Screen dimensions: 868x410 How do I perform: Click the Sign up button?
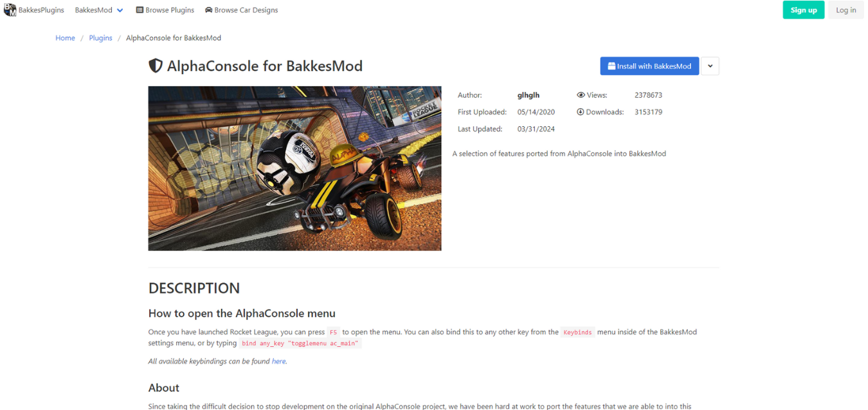(804, 10)
